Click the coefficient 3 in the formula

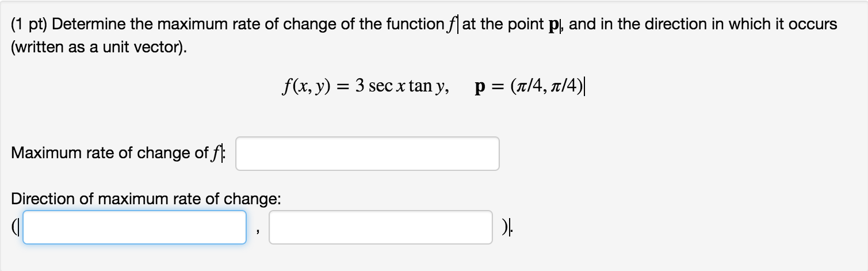(359, 86)
